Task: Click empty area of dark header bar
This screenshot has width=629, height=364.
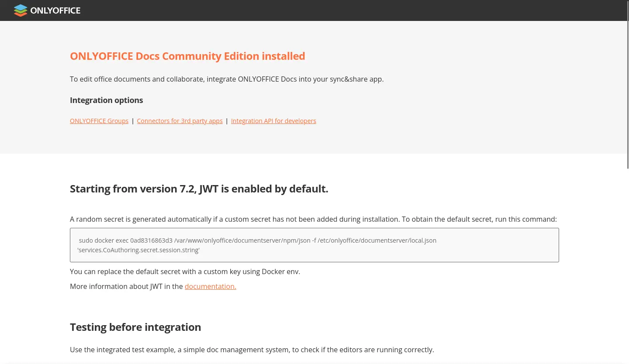Action: (349, 10)
